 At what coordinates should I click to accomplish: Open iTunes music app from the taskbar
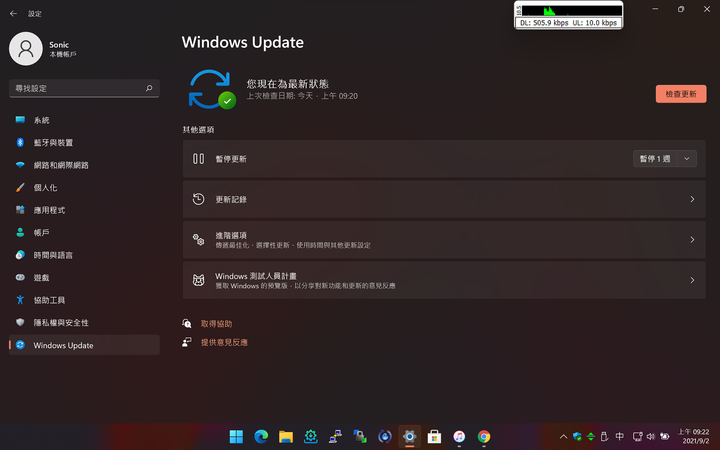pyautogui.click(x=459, y=436)
